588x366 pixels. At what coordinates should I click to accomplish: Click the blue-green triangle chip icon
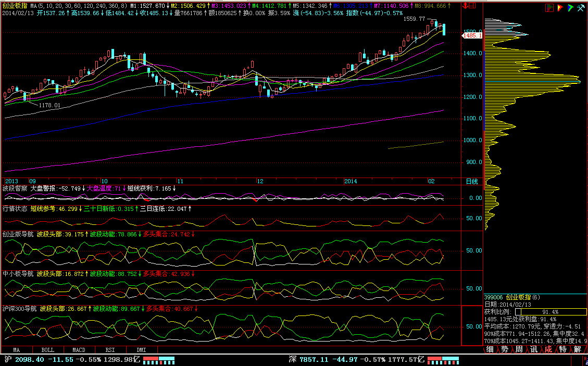pyautogui.click(x=570, y=7)
